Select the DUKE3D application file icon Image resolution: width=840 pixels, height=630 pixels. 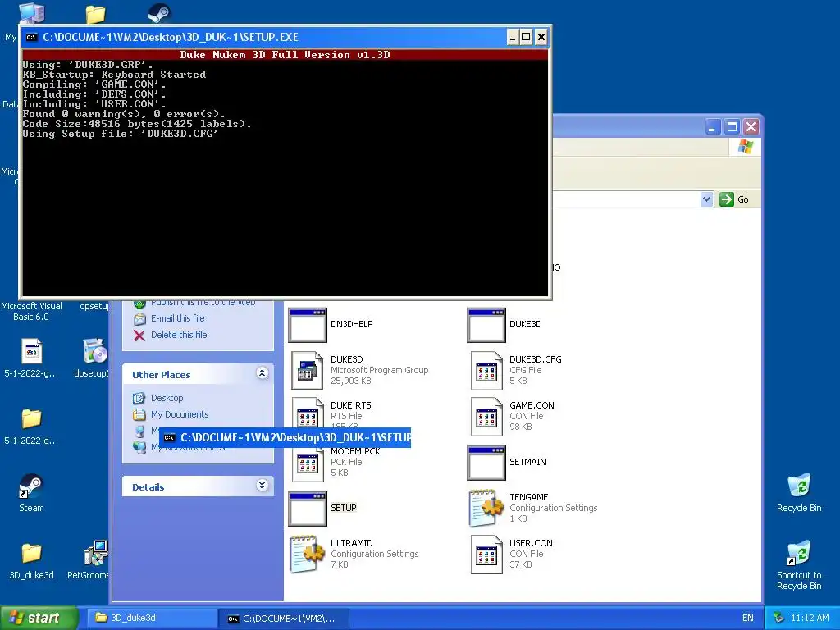(x=486, y=325)
